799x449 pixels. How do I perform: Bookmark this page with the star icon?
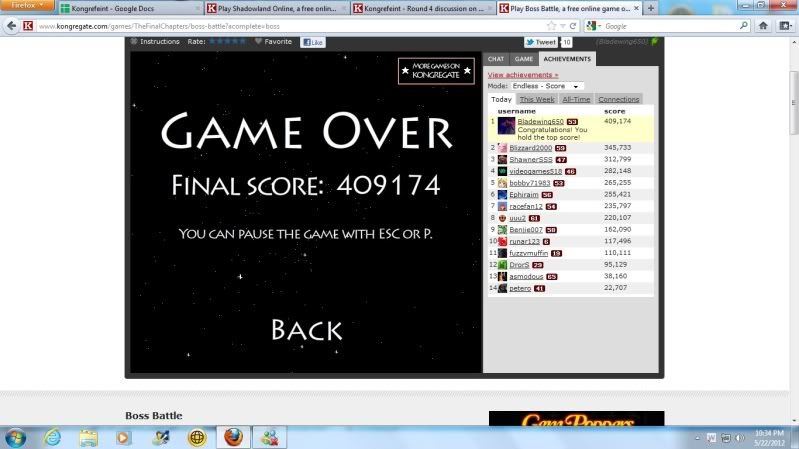[551, 26]
